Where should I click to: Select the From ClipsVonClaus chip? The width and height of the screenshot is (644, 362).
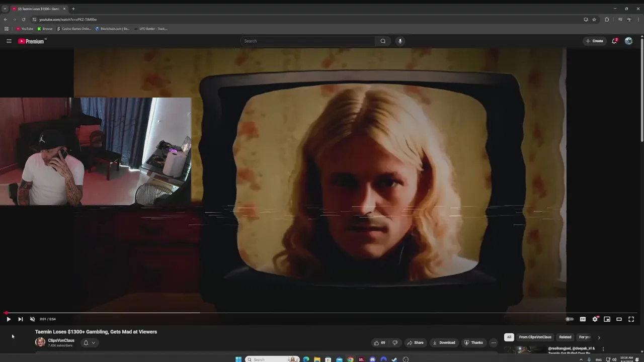pos(535,337)
